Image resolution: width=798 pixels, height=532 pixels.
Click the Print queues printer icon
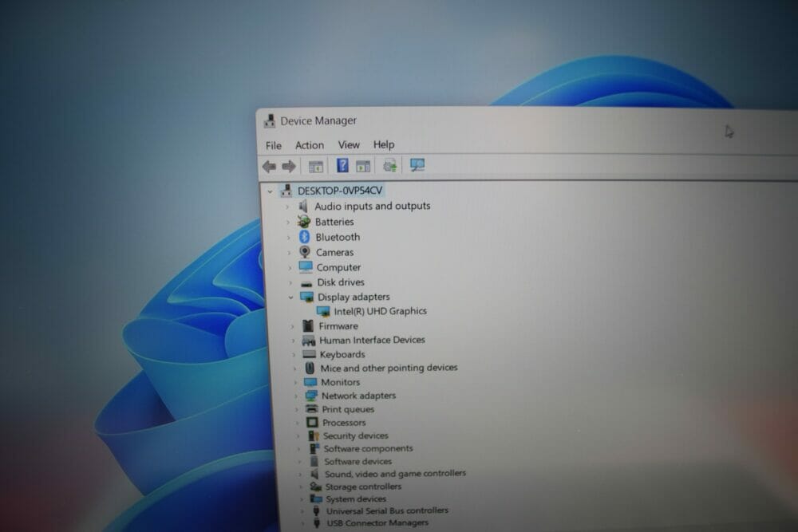[311, 409]
